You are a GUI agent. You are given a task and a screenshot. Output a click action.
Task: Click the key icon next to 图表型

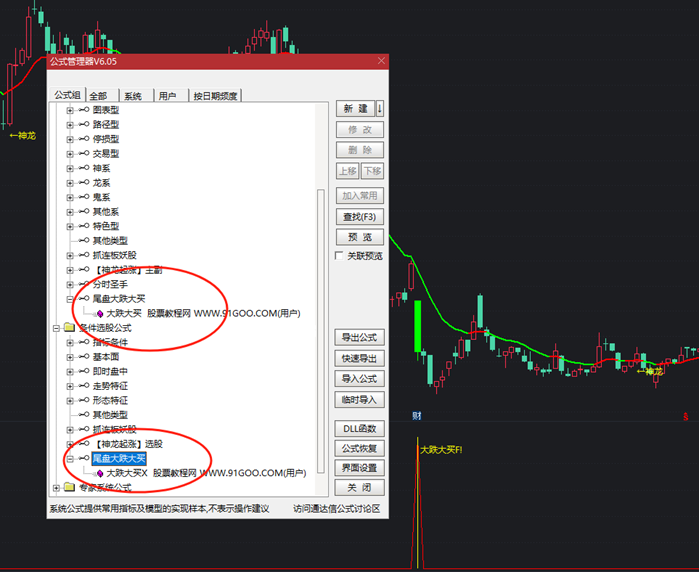click(x=84, y=110)
